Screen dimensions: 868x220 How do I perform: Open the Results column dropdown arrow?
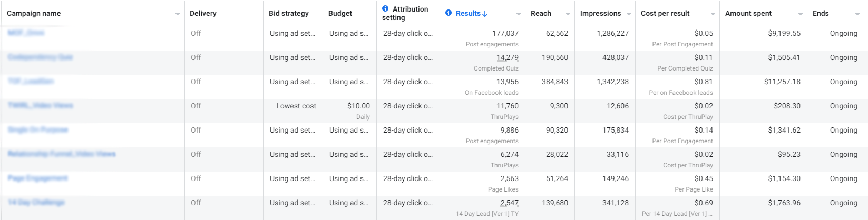519,14
